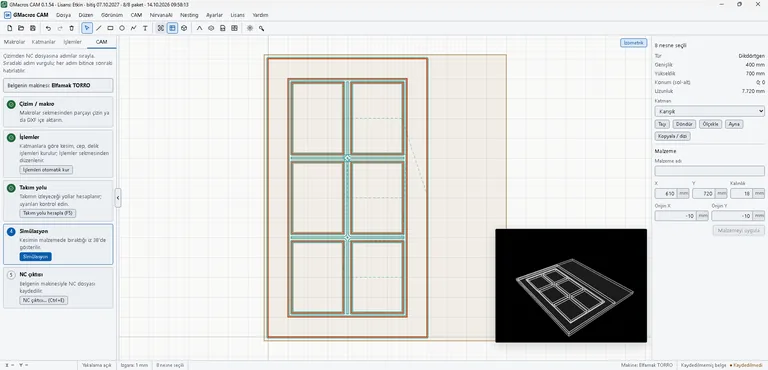Open the Yardım menu
Viewport: 768px width, 370px height.
(x=260, y=15)
